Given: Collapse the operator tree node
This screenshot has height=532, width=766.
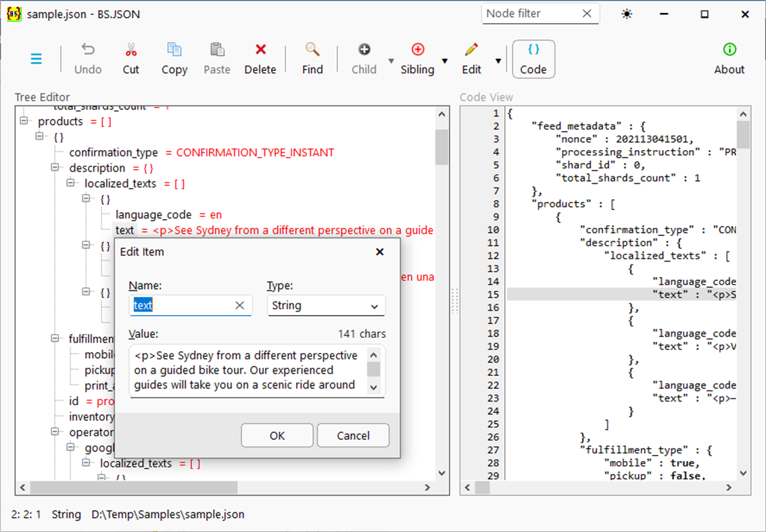Looking at the screenshot, I should 55,431.
